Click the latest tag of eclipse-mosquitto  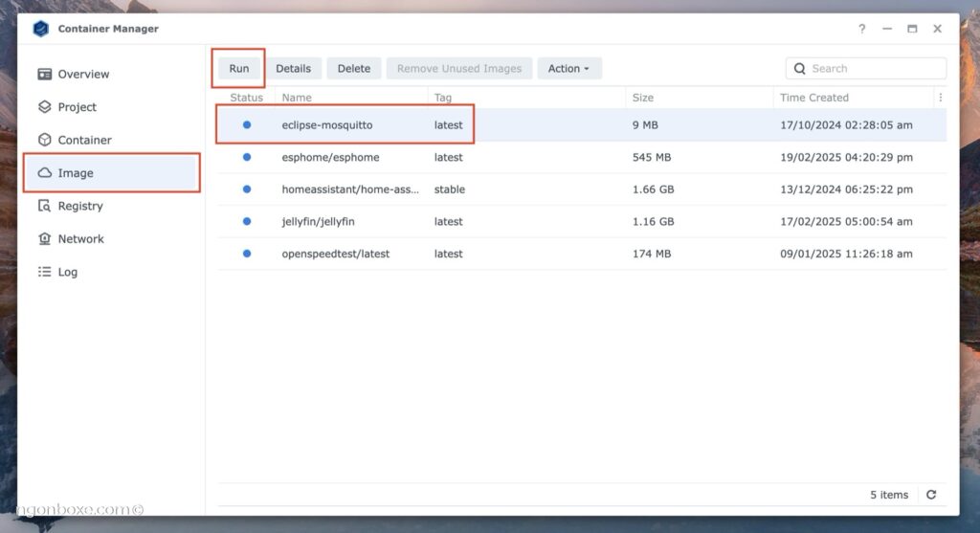point(448,125)
